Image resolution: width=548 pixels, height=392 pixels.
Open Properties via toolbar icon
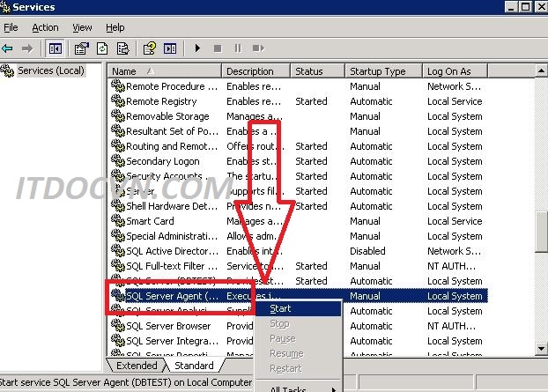click(x=82, y=48)
